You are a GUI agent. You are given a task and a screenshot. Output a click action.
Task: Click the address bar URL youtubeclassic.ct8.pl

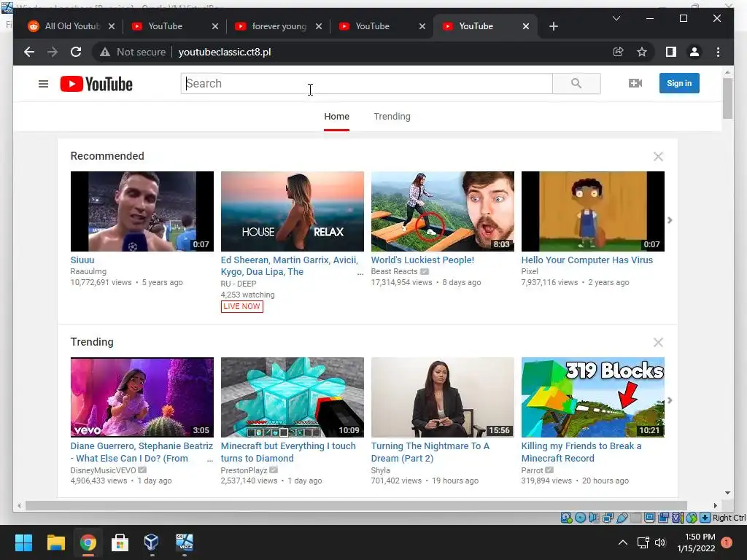[225, 52]
